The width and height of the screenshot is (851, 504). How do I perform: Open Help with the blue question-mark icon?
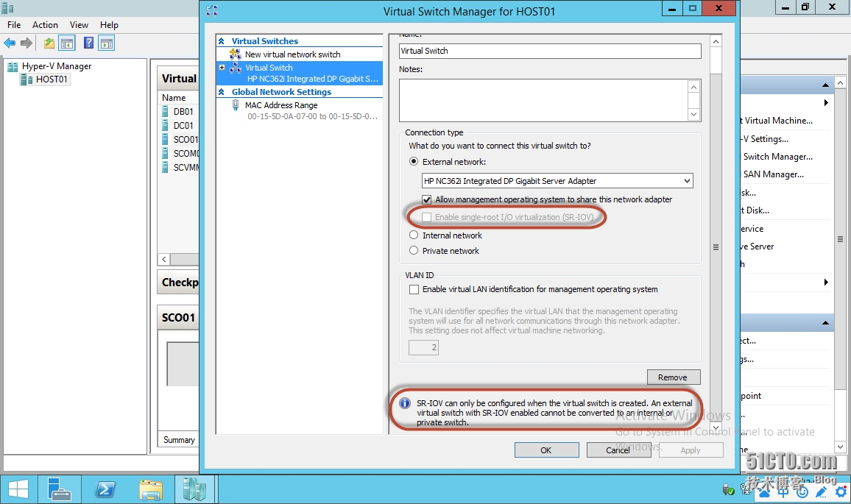click(88, 43)
